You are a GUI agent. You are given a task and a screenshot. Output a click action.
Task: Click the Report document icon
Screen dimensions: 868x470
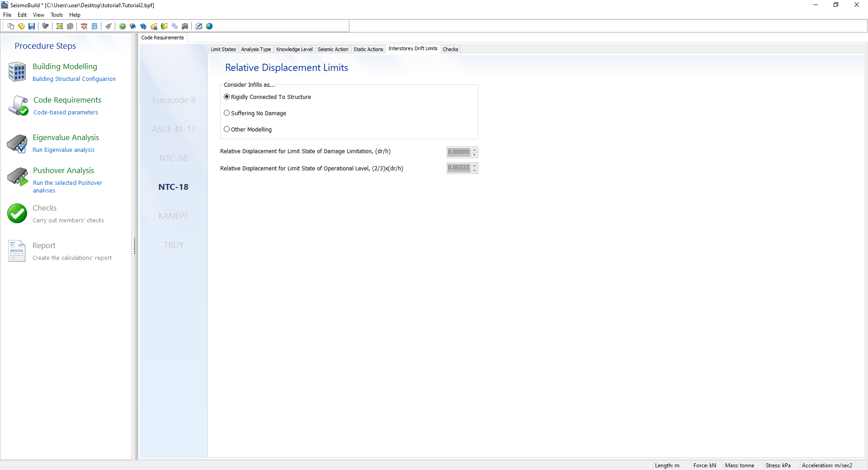click(17, 251)
